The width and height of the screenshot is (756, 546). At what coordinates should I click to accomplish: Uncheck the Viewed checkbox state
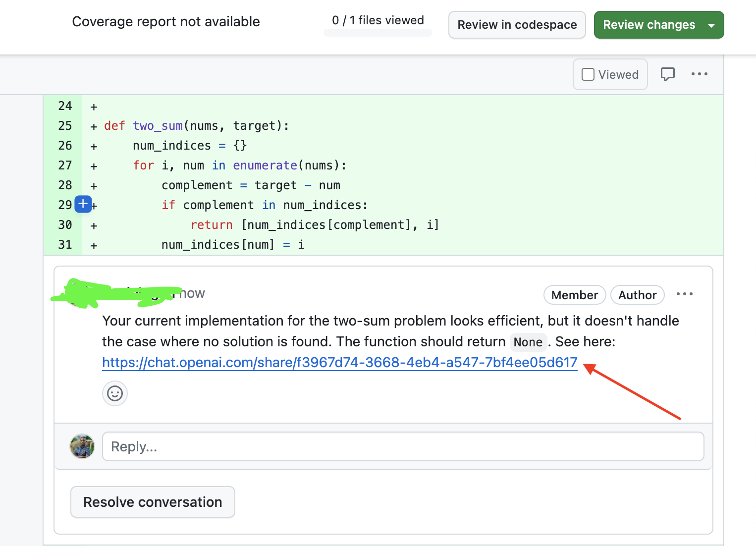(x=588, y=74)
